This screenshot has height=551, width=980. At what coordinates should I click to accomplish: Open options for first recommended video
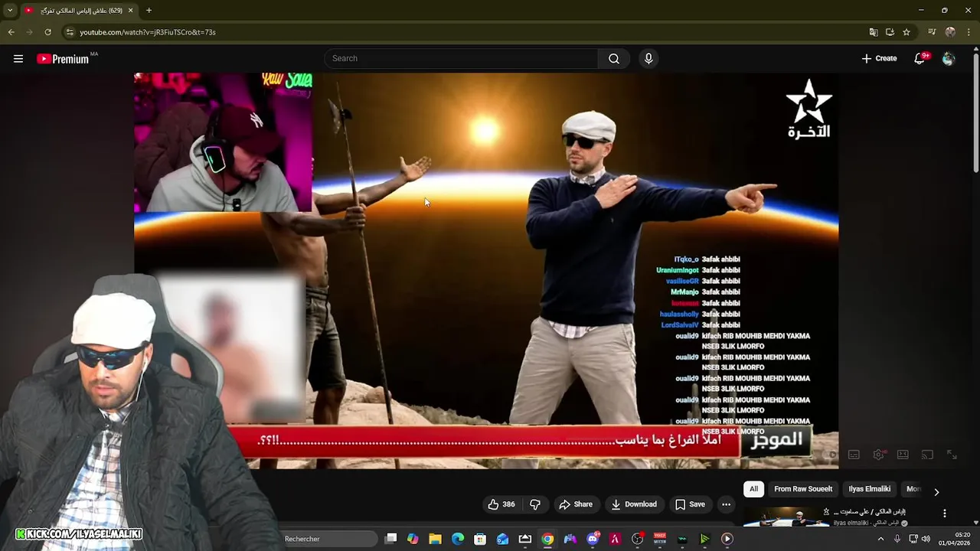coord(945,514)
